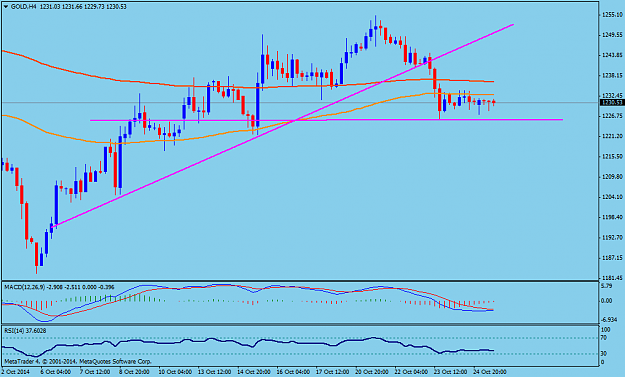Click the 1209.80 price axis label

(611, 177)
